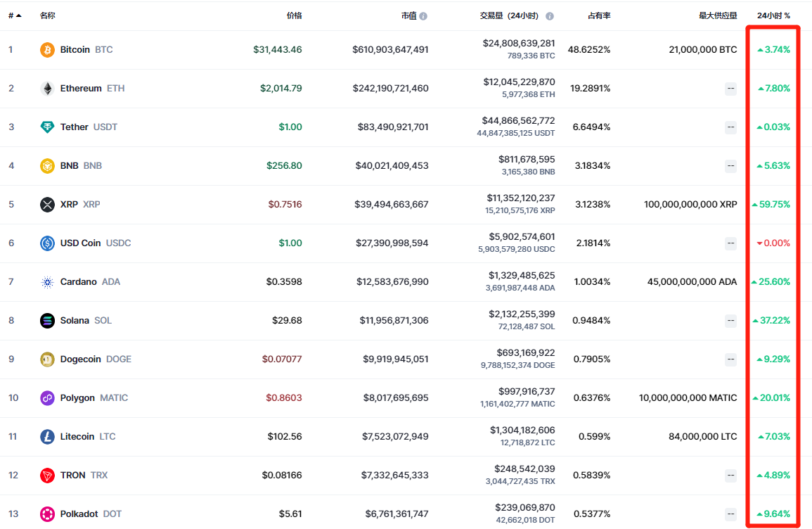This screenshot has height=529, width=812.
Task: Click Cardano 24h change 25.60%
Action: [771, 282]
